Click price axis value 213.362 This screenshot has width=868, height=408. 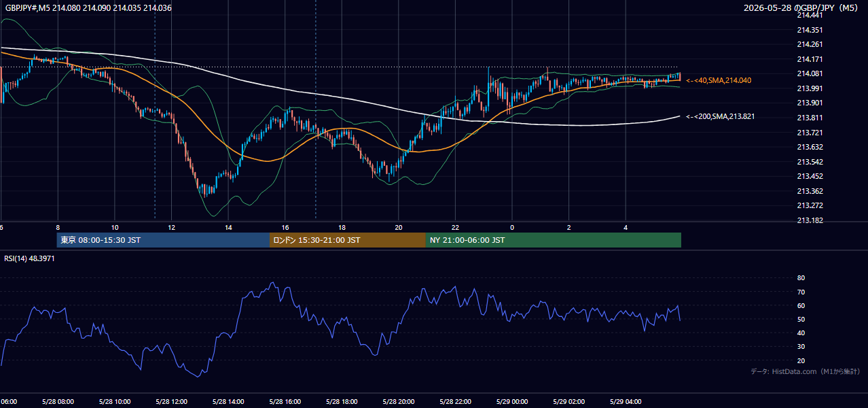tap(810, 191)
